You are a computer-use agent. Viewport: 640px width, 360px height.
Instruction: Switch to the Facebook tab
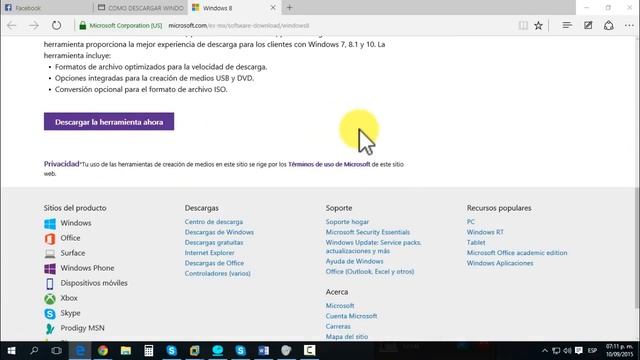pos(47,8)
